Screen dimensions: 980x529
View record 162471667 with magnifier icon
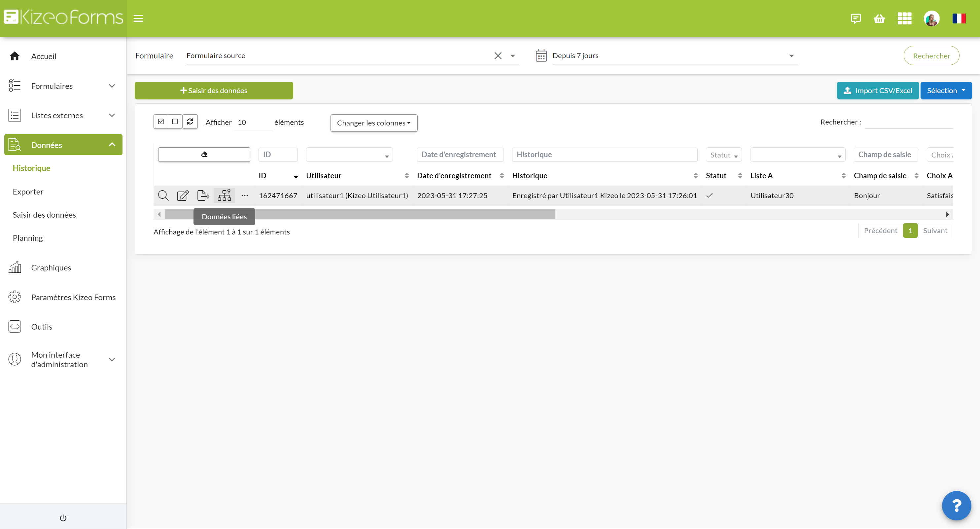[x=163, y=195]
